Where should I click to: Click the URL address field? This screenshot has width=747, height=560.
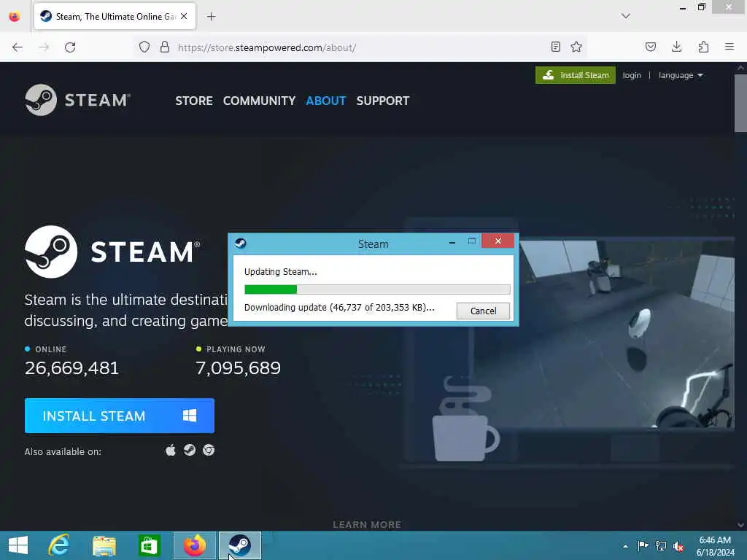coord(362,47)
